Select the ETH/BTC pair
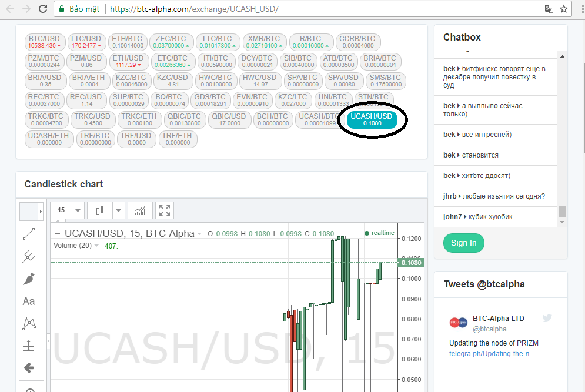This screenshot has width=585, height=392. (128, 42)
